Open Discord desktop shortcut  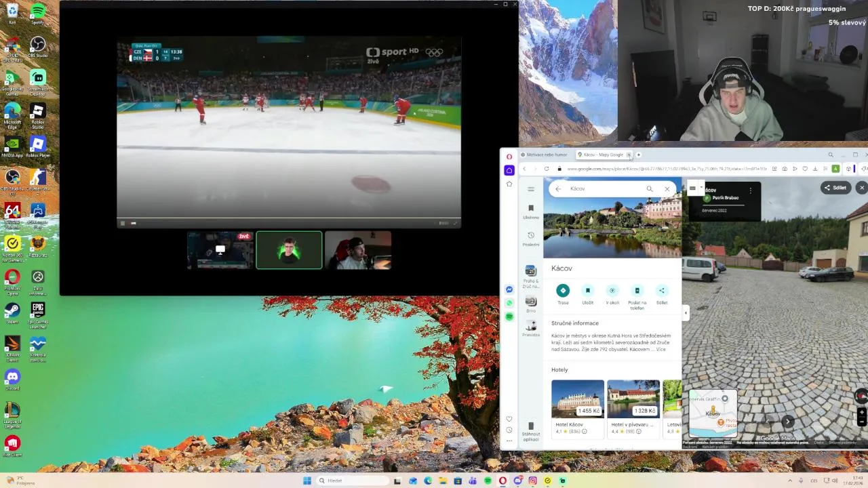12,379
